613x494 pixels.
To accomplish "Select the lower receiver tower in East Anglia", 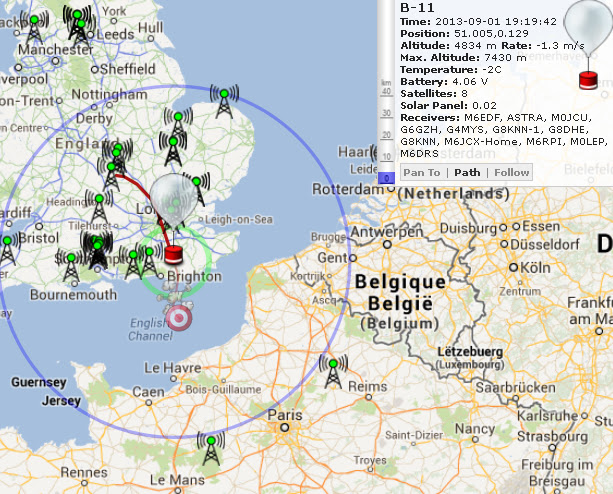I will coord(173,149).
